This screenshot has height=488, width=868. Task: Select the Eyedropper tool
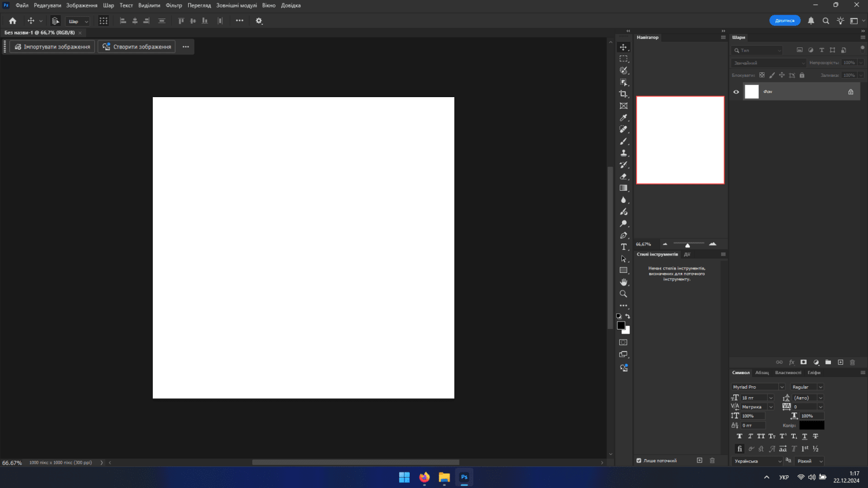(623, 117)
